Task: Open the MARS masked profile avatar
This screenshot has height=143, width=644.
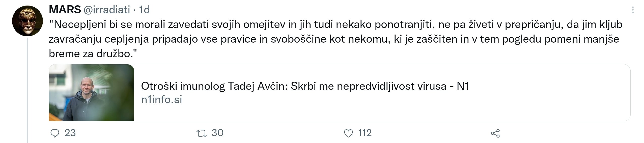Action: point(27,21)
